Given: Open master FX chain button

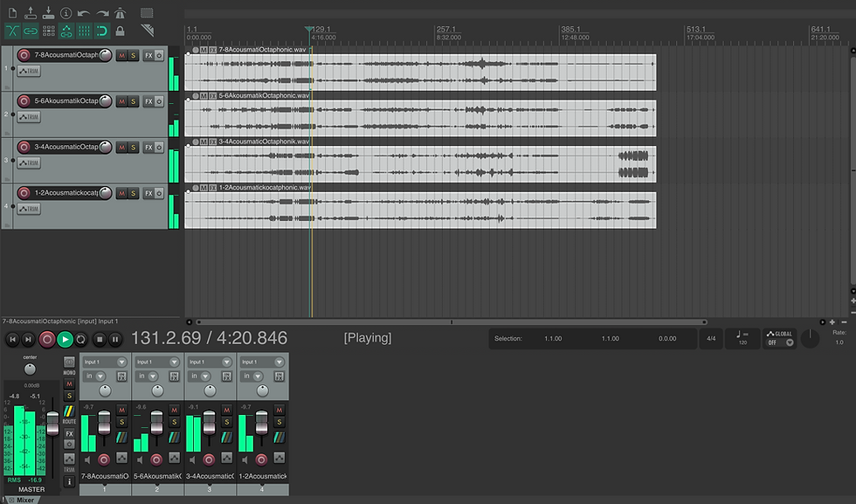Looking at the screenshot, I should (x=69, y=434).
